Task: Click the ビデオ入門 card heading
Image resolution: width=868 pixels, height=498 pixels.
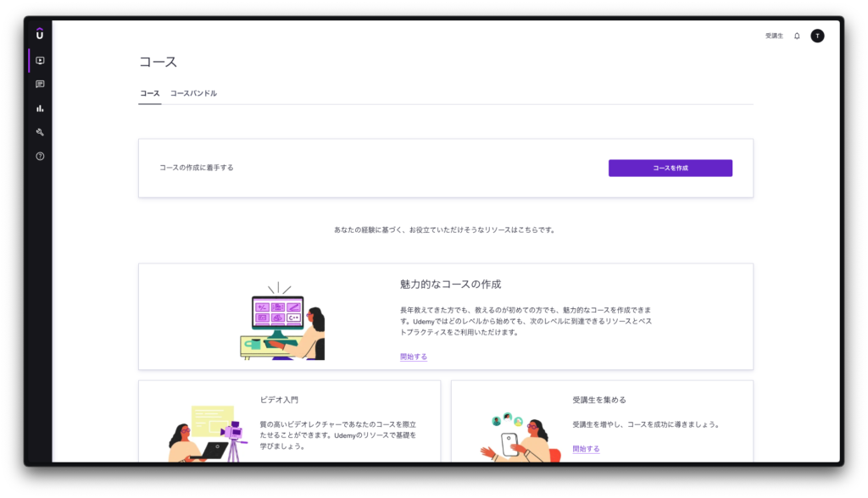Action: click(279, 400)
